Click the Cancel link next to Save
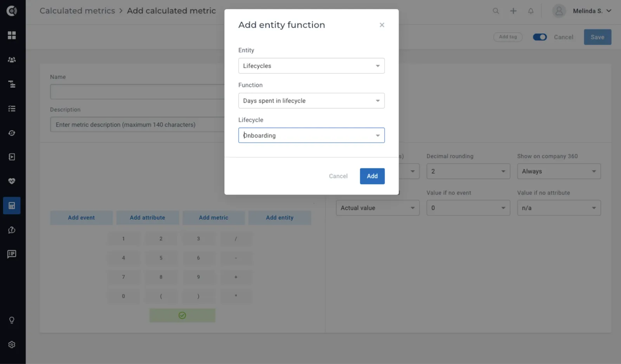621x364 pixels. [564, 37]
